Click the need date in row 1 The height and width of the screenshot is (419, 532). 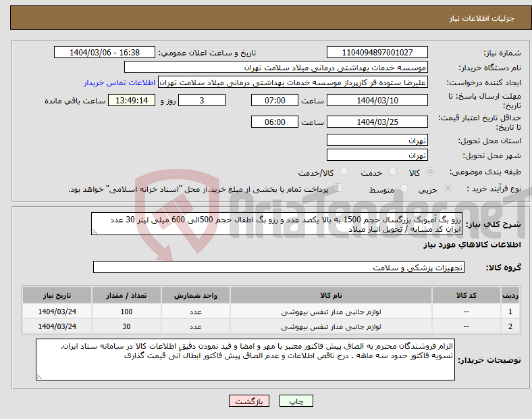click(57, 312)
